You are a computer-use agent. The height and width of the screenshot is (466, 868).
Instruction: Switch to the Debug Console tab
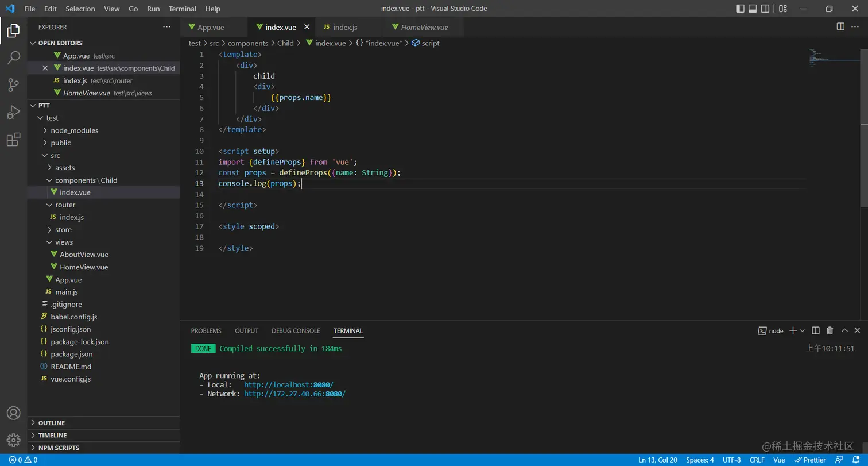(296, 330)
